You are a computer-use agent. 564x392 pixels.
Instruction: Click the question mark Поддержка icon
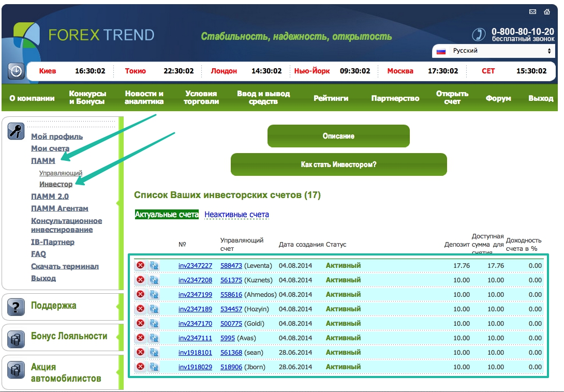(16, 307)
